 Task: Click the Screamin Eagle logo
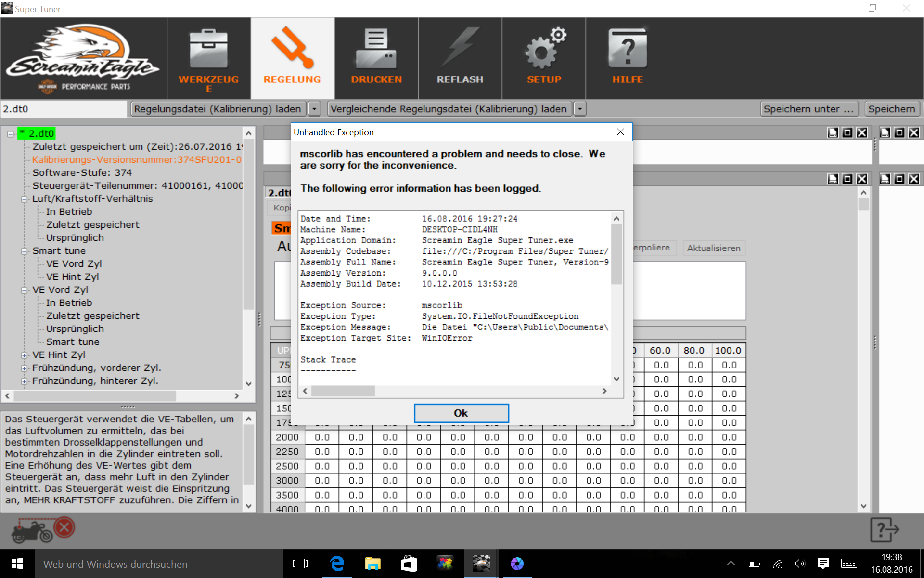tap(83, 59)
